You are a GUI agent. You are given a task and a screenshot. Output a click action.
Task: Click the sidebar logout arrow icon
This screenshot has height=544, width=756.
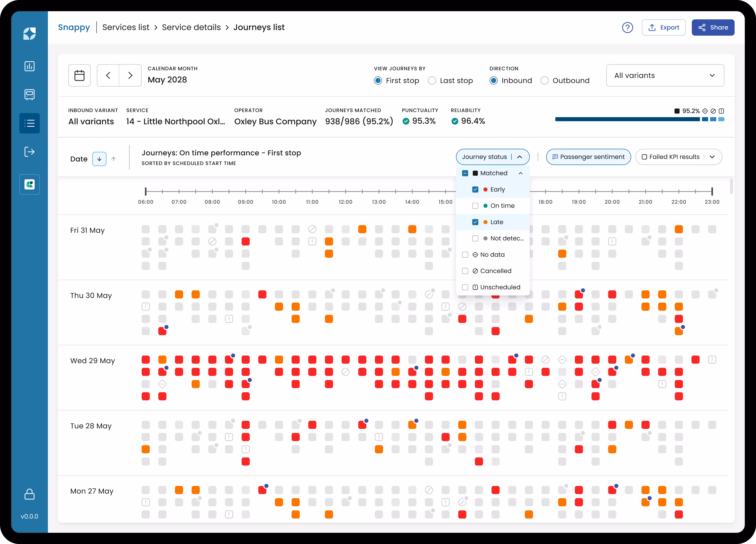coord(29,152)
